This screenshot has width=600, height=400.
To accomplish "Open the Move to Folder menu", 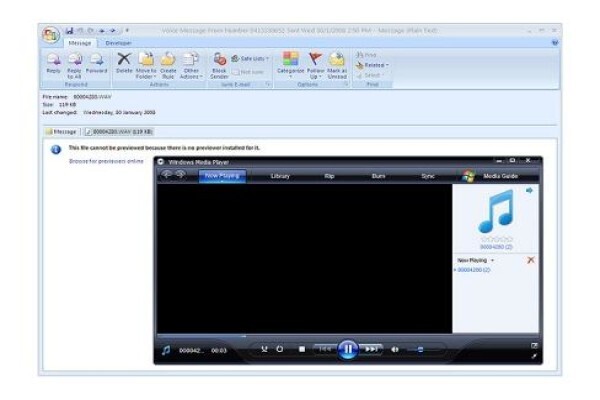I will pos(146,65).
